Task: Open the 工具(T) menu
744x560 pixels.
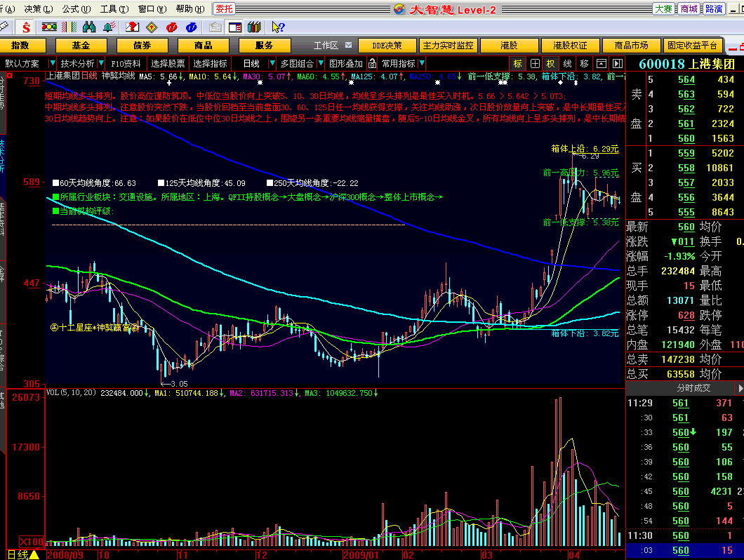Action: click(114, 9)
